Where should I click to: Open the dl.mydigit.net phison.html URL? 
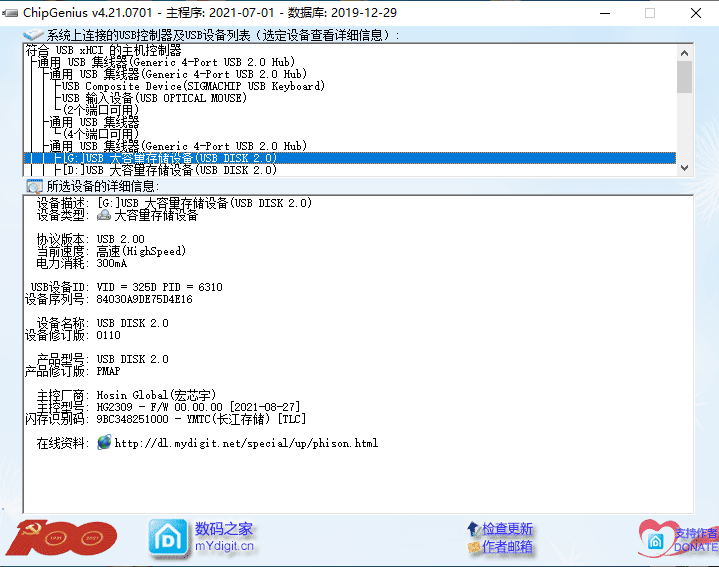tap(246, 443)
